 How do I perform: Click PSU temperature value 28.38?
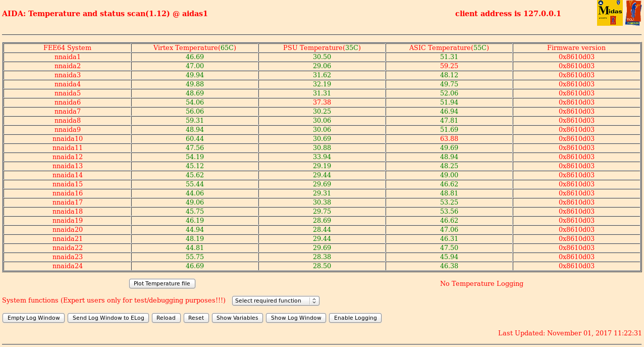point(322,257)
